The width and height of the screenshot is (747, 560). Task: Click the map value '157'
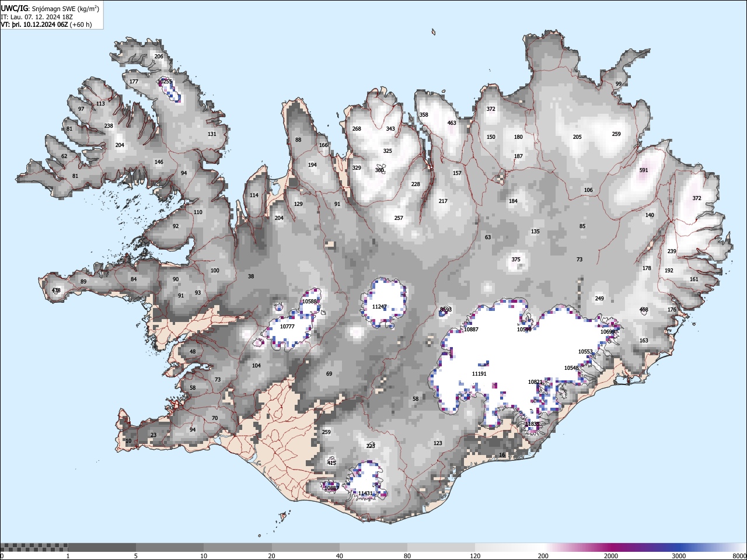pyautogui.click(x=457, y=173)
